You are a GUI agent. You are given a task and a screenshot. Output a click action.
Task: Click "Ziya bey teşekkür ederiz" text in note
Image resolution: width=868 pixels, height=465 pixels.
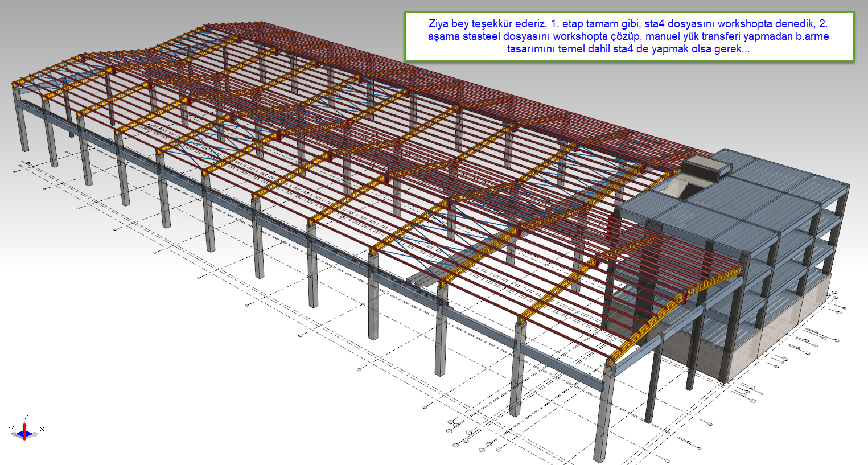pyautogui.click(x=487, y=24)
